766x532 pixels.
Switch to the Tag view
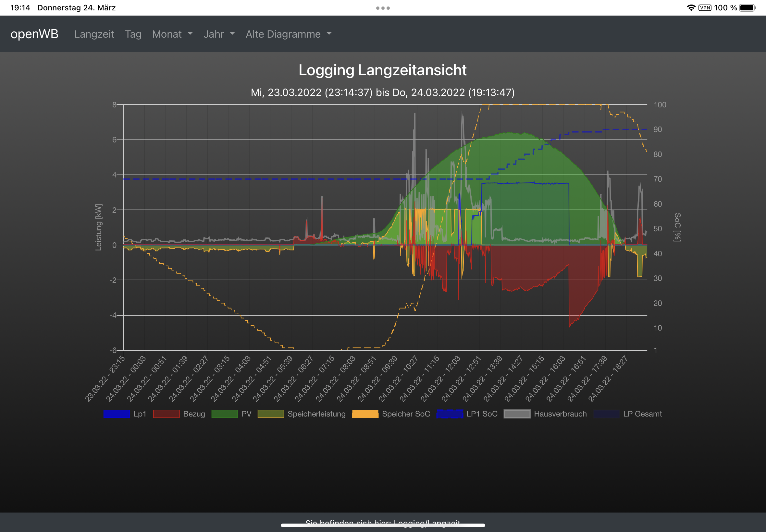point(133,34)
